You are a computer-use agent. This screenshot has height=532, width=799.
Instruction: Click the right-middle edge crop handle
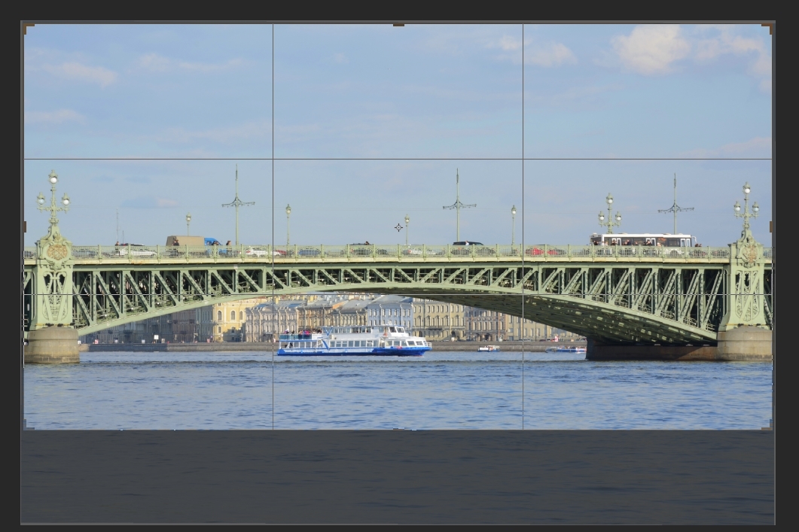771,226
